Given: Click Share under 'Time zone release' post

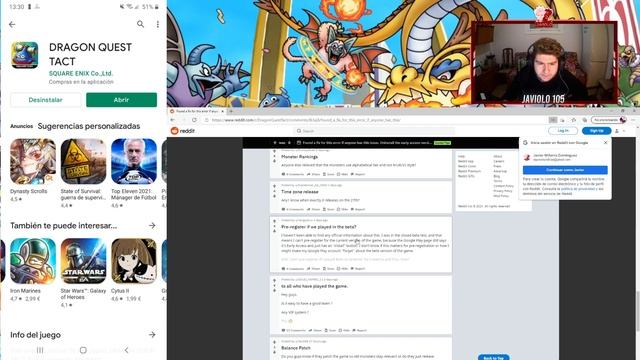Looking at the screenshot, I should point(313,209).
